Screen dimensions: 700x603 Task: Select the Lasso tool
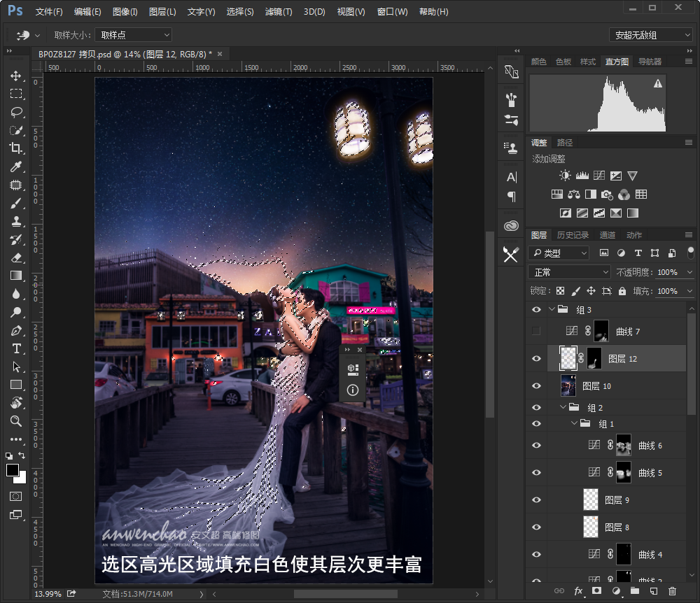click(16, 112)
